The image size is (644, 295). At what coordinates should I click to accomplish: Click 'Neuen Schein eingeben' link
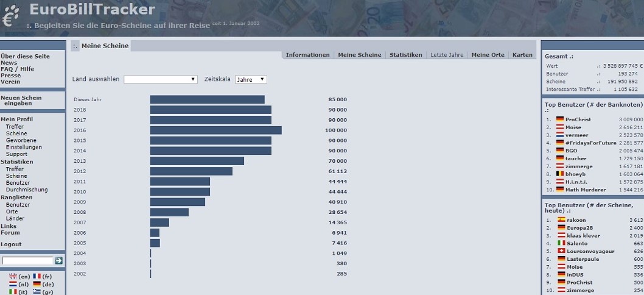click(21, 101)
